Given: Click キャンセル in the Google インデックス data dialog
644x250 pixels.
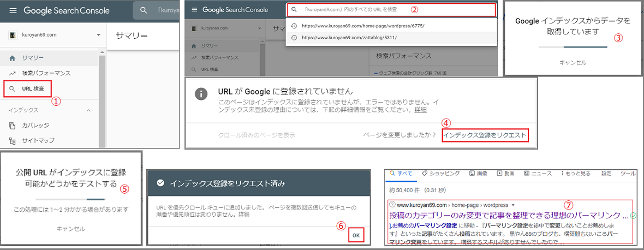Looking at the screenshot, I should tap(573, 63).
